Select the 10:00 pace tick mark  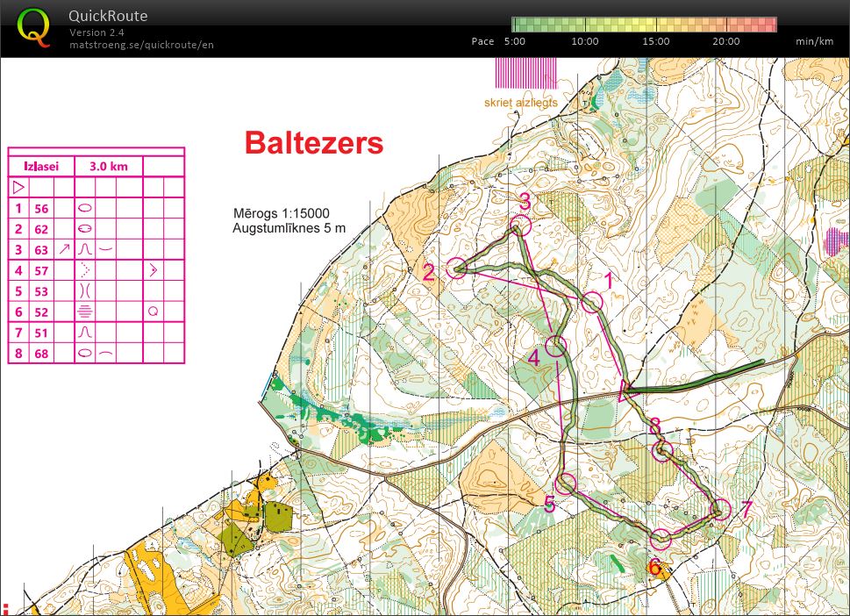click(584, 26)
